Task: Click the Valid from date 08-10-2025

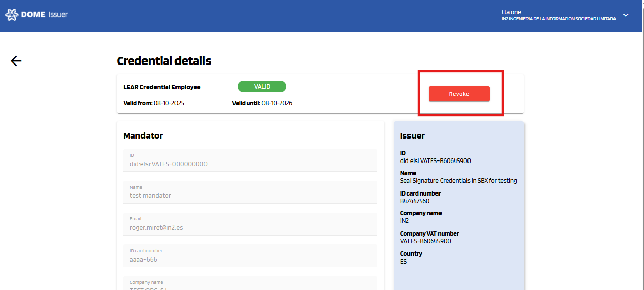Action: [x=169, y=103]
